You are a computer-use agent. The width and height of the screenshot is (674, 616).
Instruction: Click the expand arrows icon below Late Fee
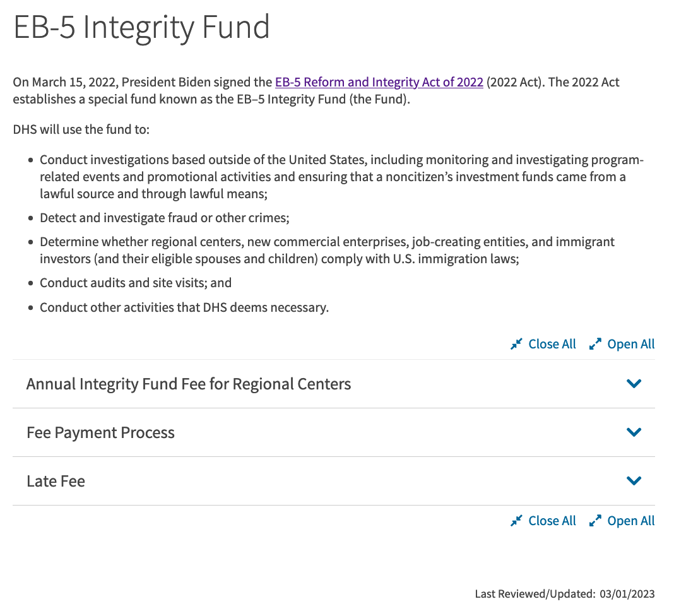(594, 521)
